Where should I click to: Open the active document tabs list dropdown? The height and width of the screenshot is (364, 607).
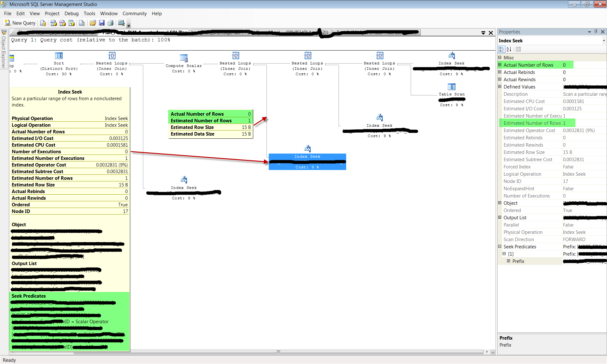pos(483,33)
